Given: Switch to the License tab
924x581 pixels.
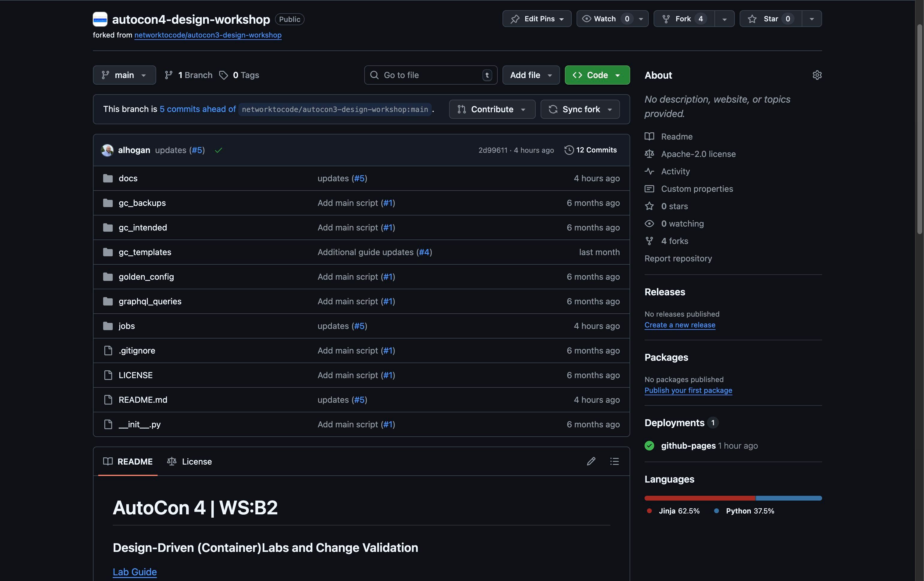Looking at the screenshot, I should (x=189, y=461).
